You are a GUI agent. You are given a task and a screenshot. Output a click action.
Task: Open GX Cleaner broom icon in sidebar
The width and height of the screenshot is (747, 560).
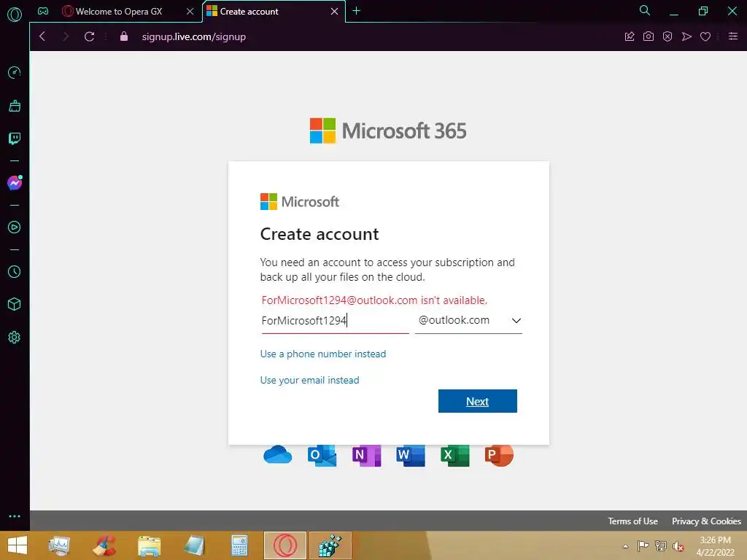point(15,106)
